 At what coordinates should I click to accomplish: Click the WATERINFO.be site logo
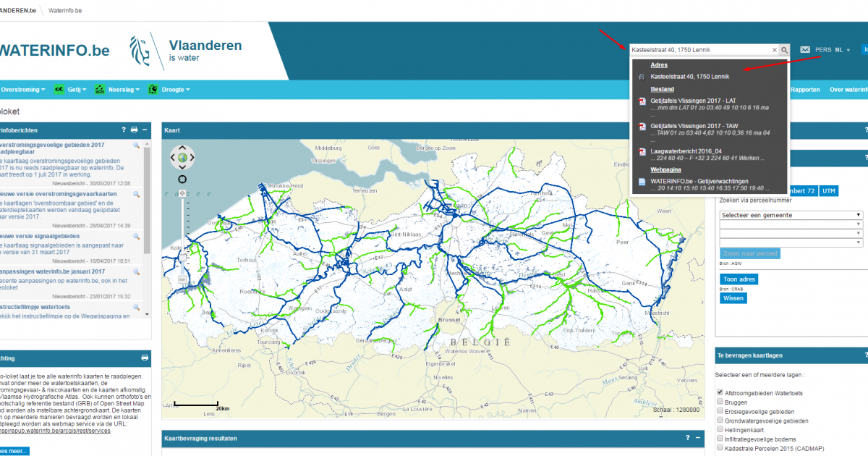pyautogui.click(x=54, y=50)
